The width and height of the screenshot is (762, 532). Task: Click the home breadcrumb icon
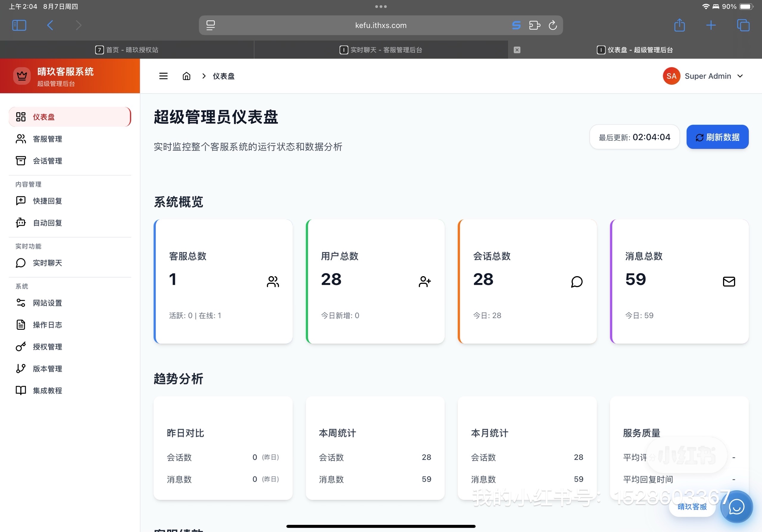187,76
